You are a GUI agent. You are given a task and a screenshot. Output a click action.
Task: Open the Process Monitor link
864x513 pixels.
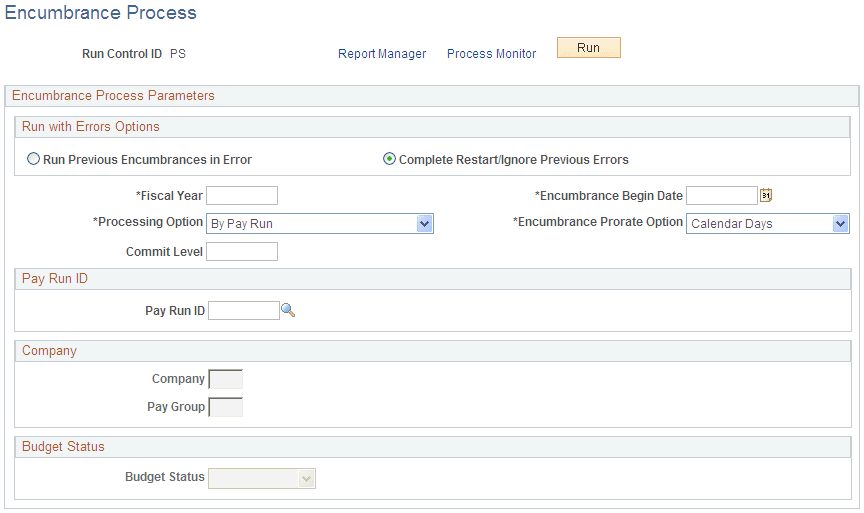pos(492,54)
